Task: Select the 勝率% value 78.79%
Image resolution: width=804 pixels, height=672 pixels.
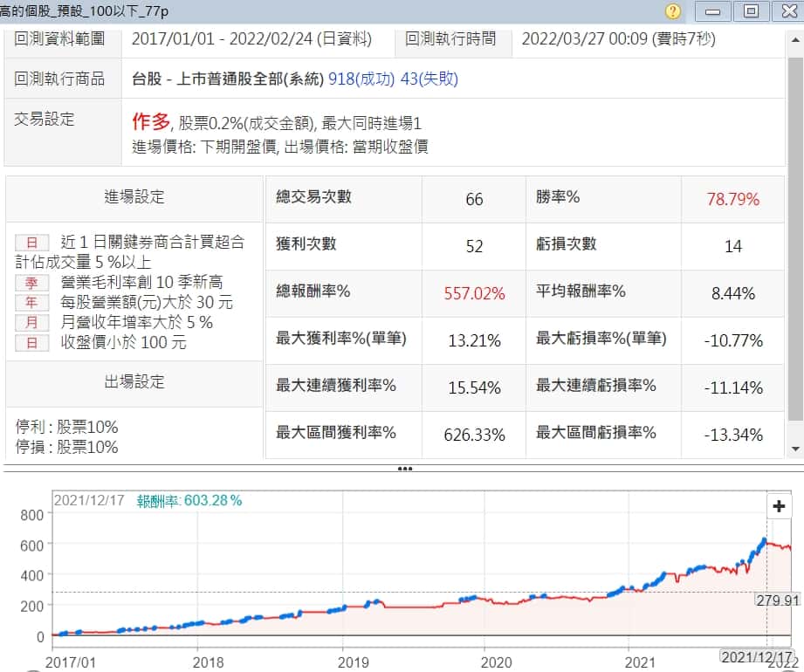Action: tap(732, 199)
